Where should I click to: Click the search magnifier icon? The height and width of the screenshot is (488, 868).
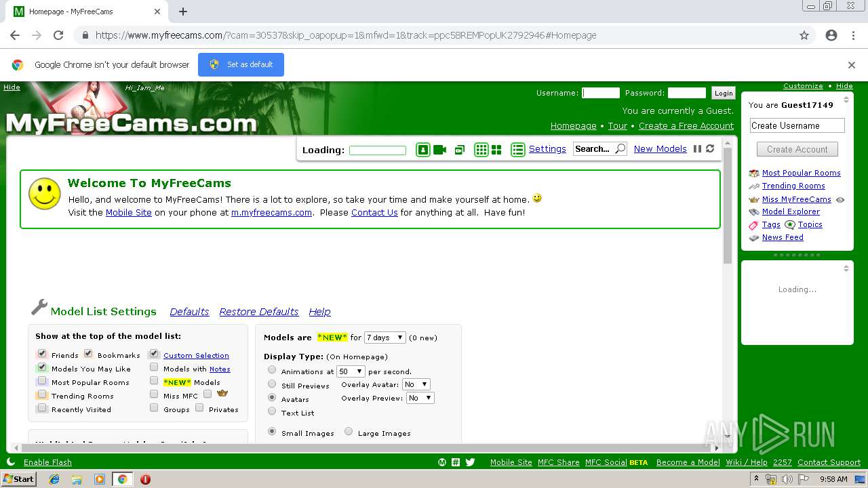620,149
